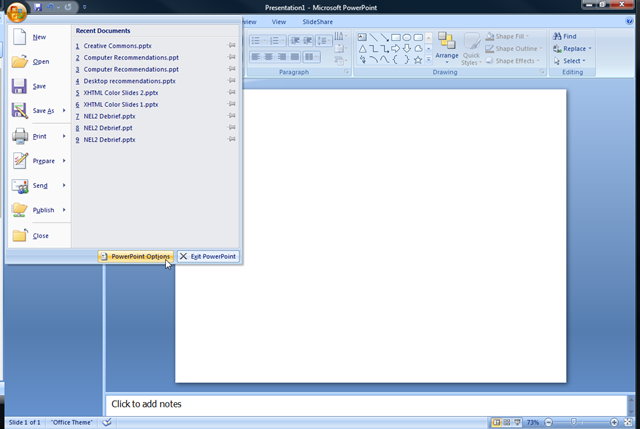
Task: Click the round Office Button logo
Action: 17,12
